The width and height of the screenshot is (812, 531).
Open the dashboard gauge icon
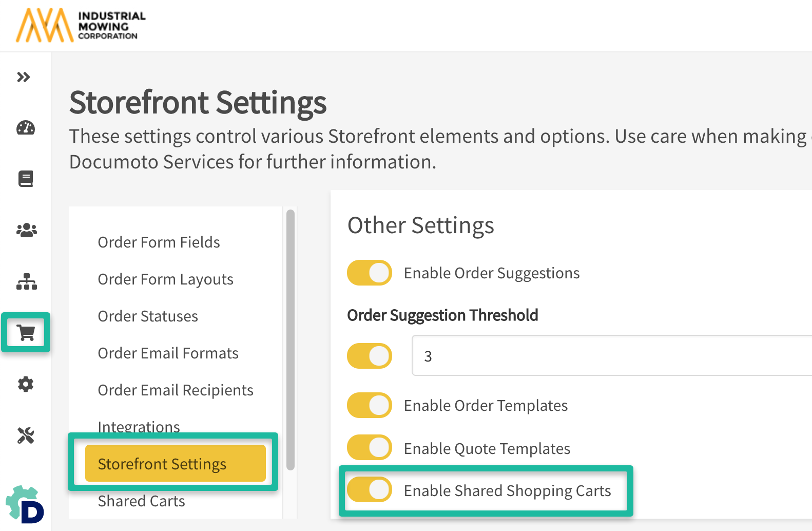click(26, 128)
